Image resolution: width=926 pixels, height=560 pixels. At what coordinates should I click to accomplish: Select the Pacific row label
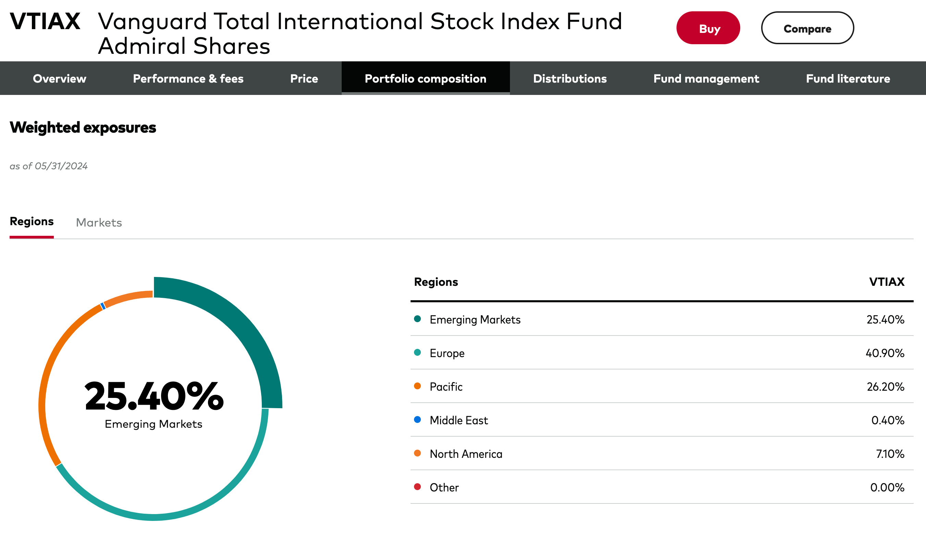coord(446,387)
